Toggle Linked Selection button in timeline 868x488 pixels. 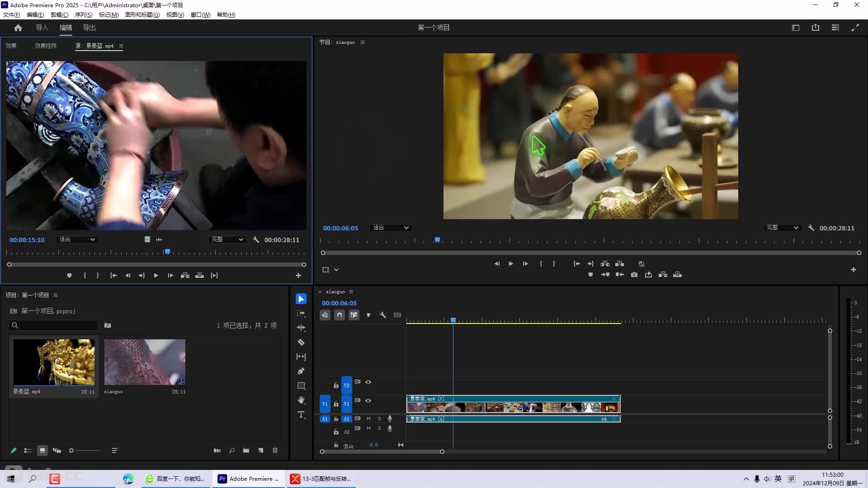pyautogui.click(x=354, y=315)
